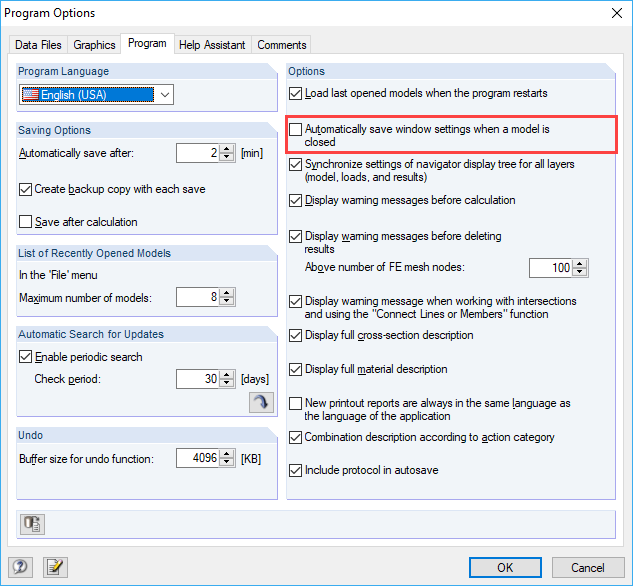Open the help question mark icon
Screen dimensions: 633x586
pos(20,567)
